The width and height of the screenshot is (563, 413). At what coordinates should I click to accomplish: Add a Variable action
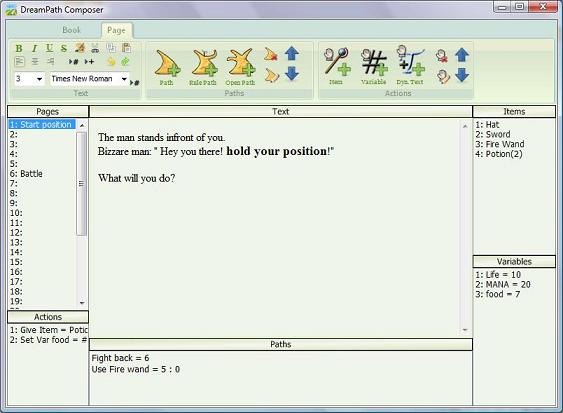click(374, 66)
